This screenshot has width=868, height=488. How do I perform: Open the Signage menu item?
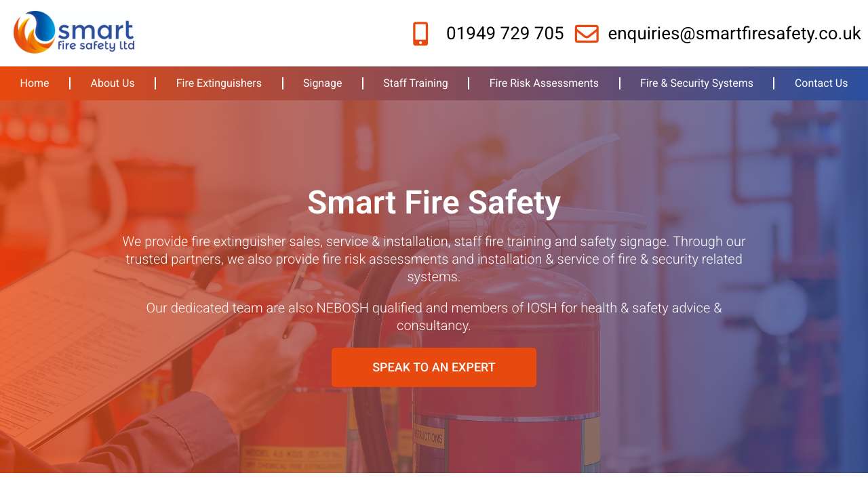coord(322,83)
